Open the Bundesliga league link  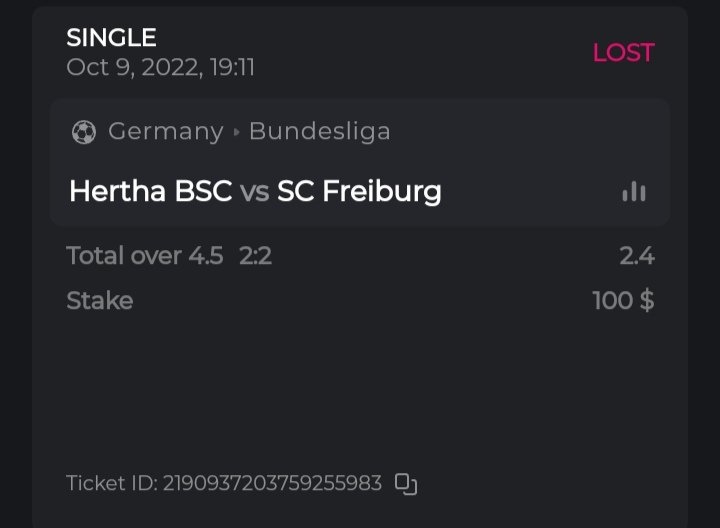pyautogui.click(x=319, y=131)
